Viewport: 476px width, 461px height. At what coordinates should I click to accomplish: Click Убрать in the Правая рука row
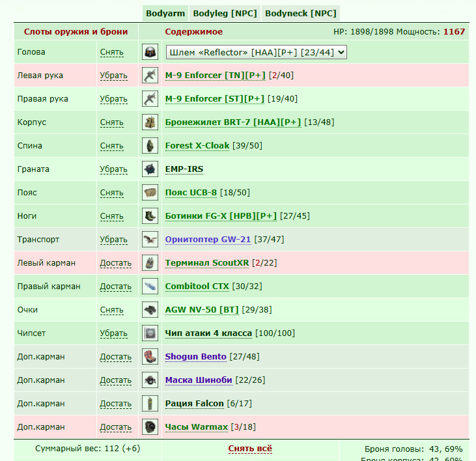point(113,99)
